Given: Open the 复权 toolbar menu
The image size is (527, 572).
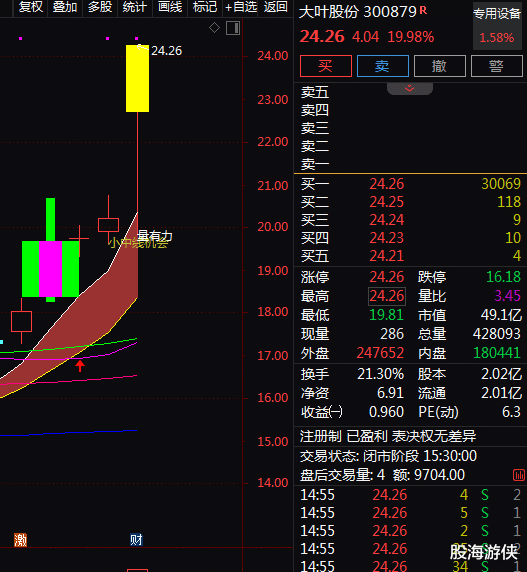Looking at the screenshot, I should point(31,7).
